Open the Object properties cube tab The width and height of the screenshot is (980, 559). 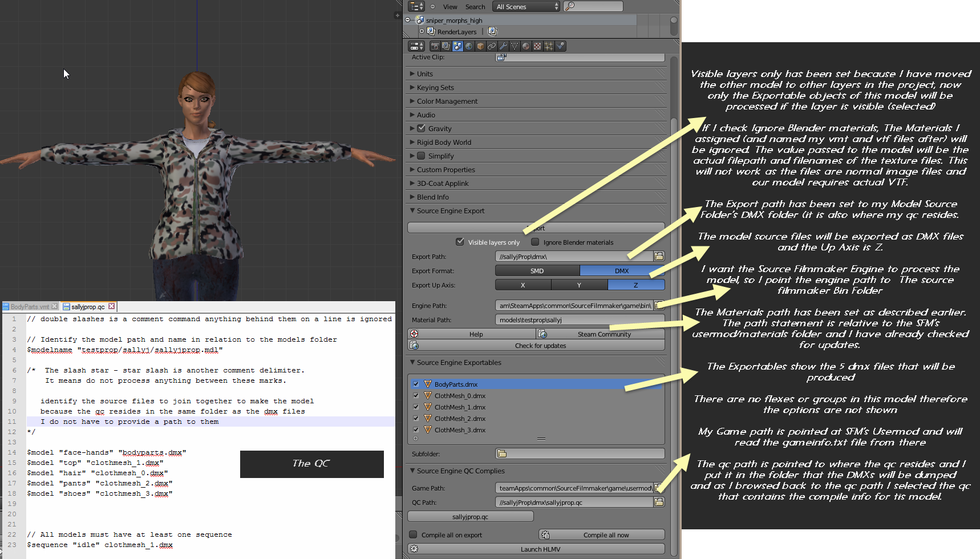tap(480, 46)
